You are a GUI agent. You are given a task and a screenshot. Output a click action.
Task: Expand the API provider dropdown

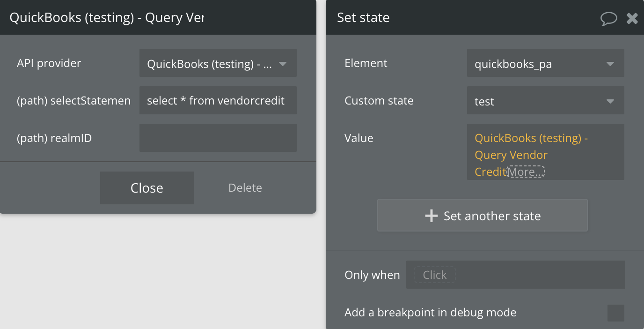[x=218, y=63]
